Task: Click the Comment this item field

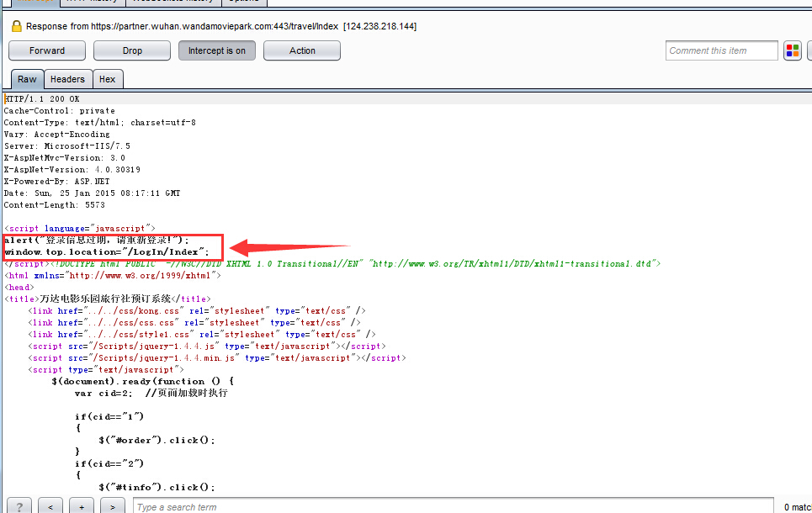Action: pos(721,50)
